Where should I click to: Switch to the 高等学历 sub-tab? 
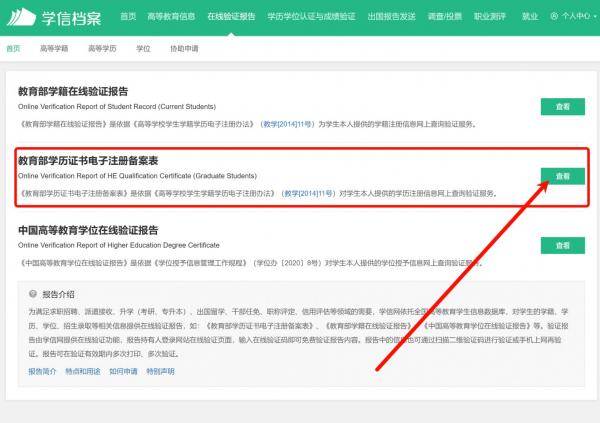click(x=102, y=48)
